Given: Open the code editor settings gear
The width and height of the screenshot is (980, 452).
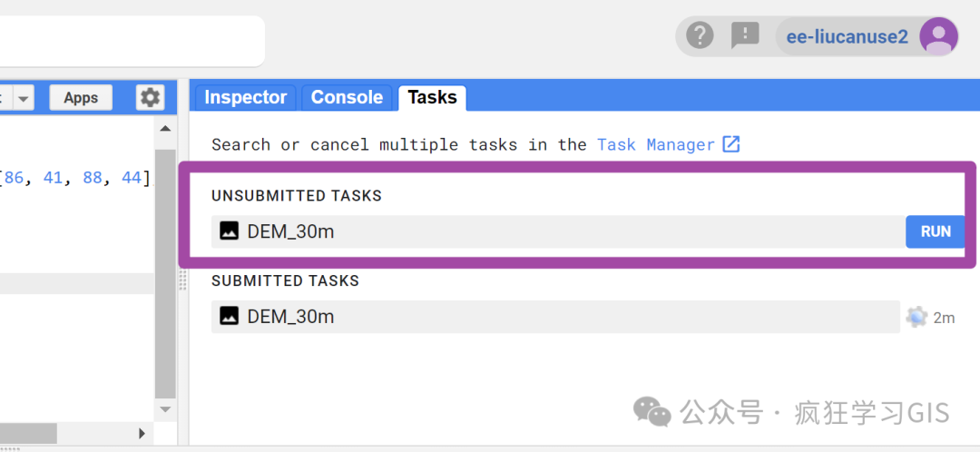Looking at the screenshot, I should click(150, 98).
